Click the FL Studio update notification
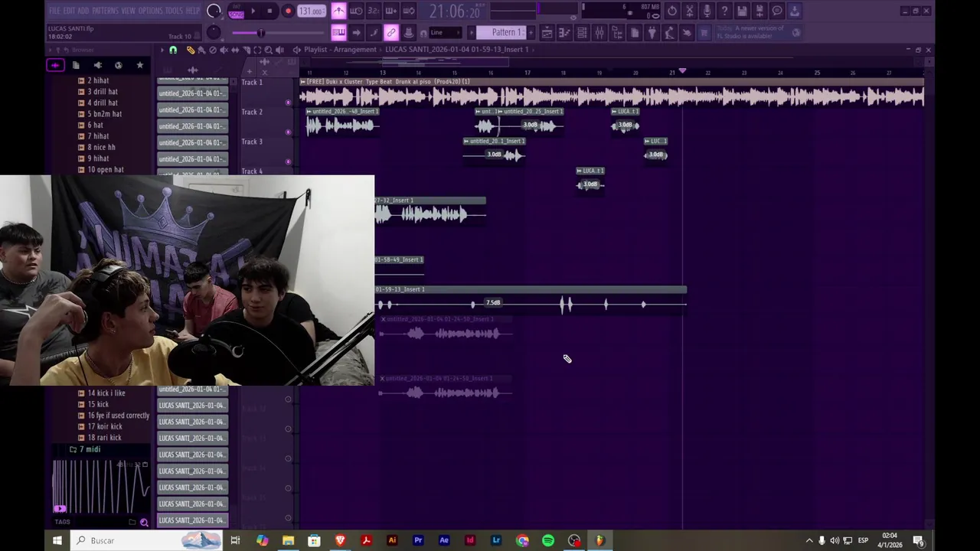The height and width of the screenshot is (551, 980). [758, 32]
